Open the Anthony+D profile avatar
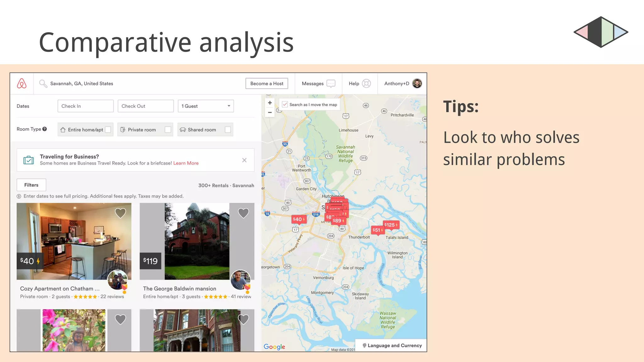644x362 pixels. pyautogui.click(x=417, y=83)
